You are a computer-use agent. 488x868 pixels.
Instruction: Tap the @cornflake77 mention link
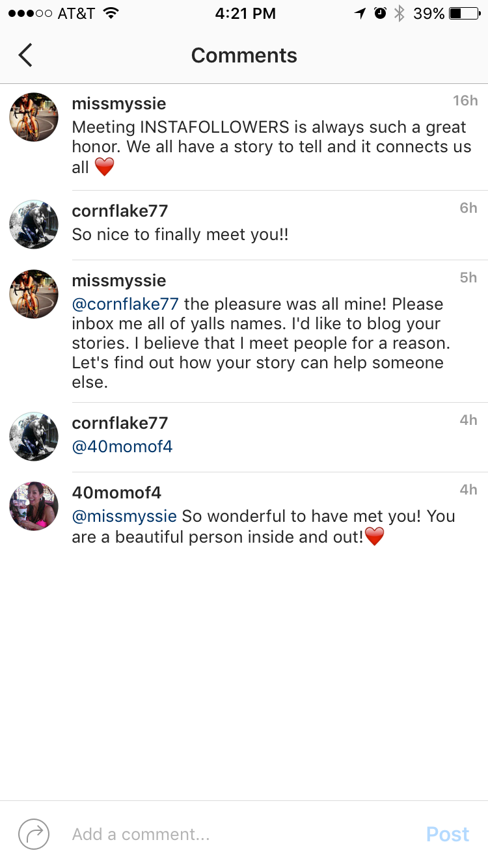coord(126,304)
